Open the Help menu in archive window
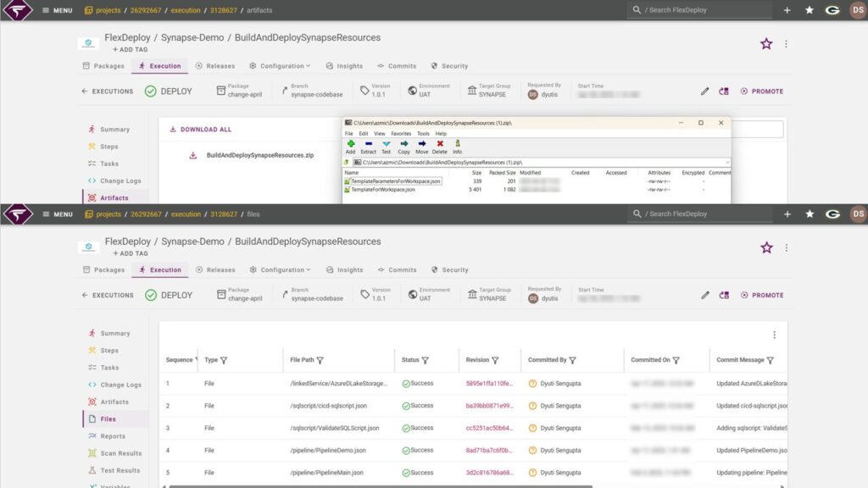868x488 pixels. pyautogui.click(x=441, y=134)
